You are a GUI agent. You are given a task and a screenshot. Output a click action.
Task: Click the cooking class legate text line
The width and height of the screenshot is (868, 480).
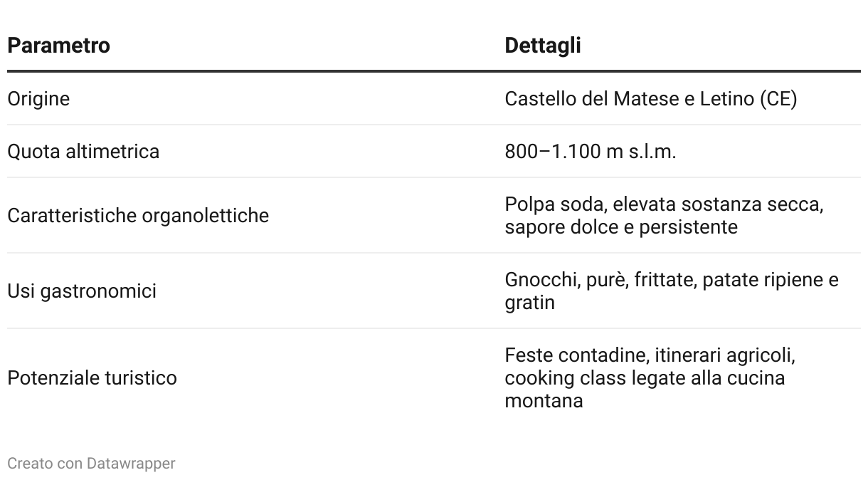click(645, 377)
